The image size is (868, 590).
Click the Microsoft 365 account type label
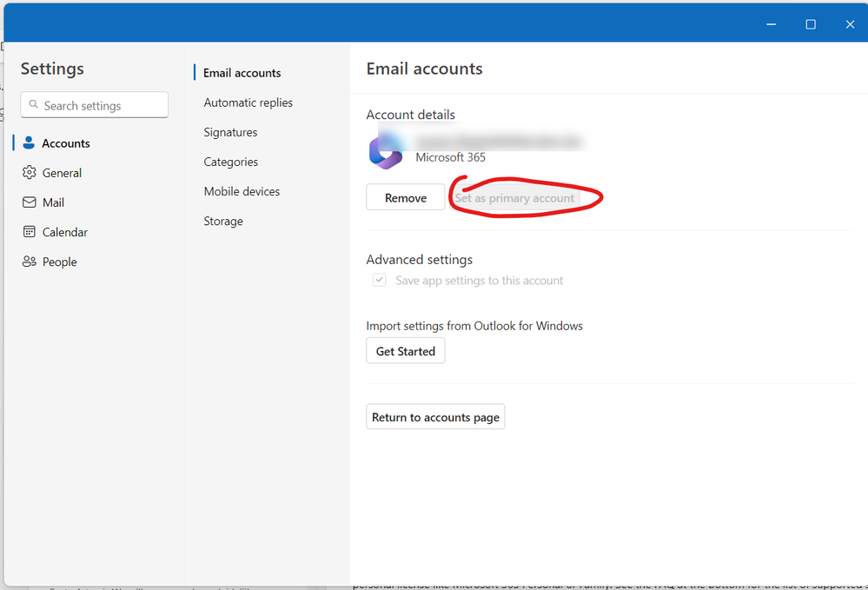451,157
